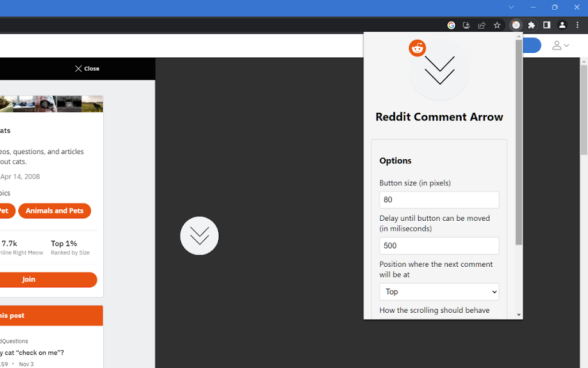Open the cat "check on me" related post link
The width and height of the screenshot is (588, 368).
pyautogui.click(x=32, y=352)
